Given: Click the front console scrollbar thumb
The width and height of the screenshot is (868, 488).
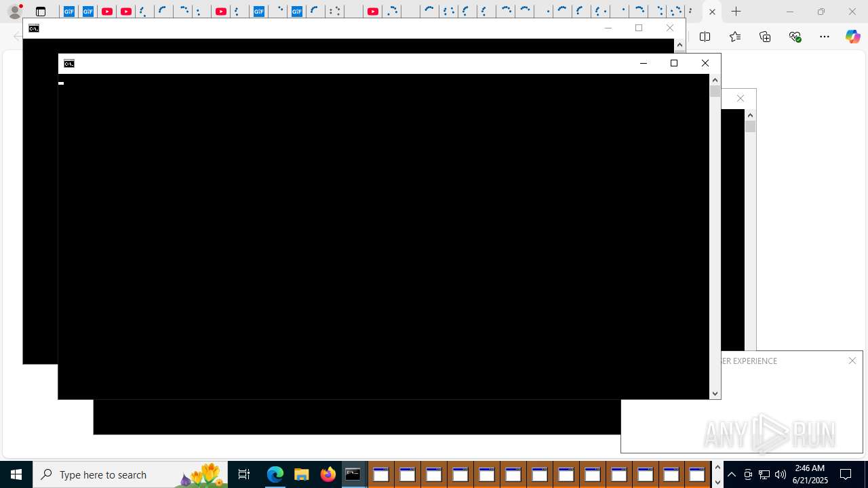Looking at the screenshot, I should coord(715,91).
